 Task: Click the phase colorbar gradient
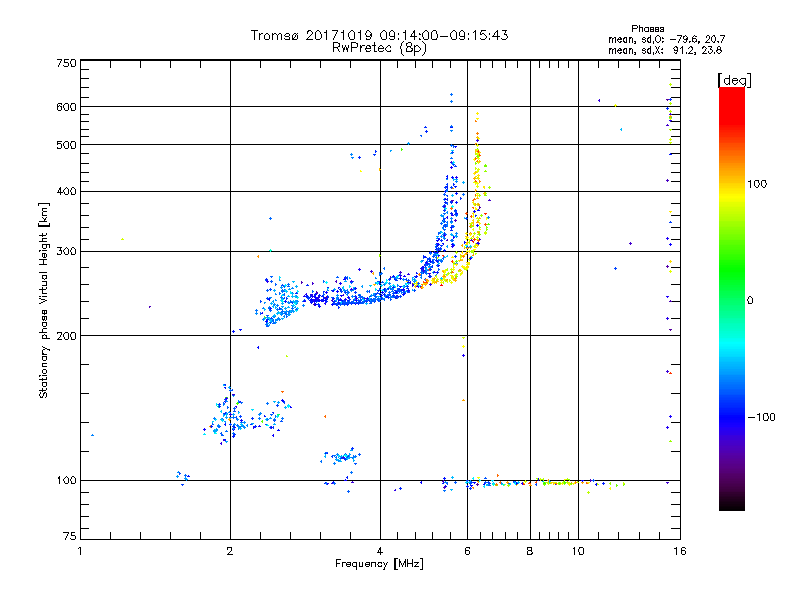732,298
